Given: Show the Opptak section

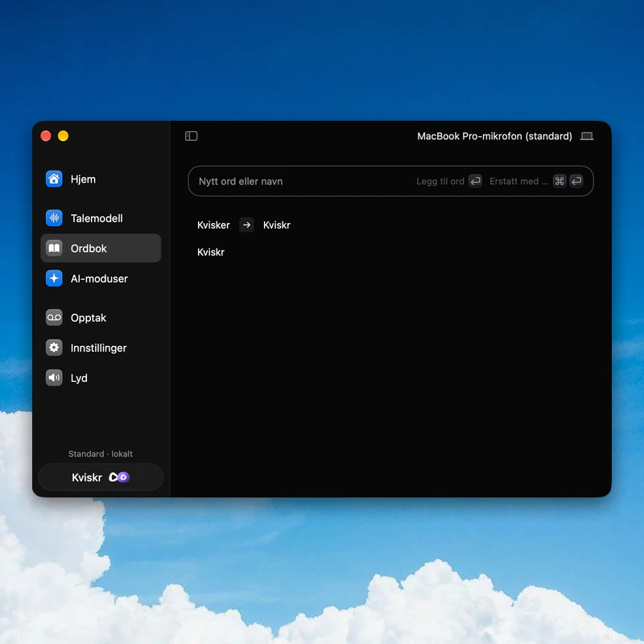Looking at the screenshot, I should pyautogui.click(x=101, y=317).
